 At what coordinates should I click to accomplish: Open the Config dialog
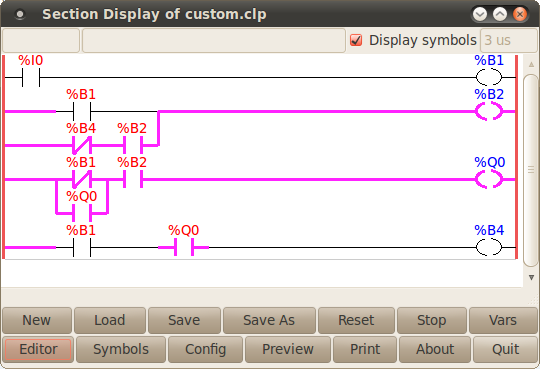coord(206,349)
